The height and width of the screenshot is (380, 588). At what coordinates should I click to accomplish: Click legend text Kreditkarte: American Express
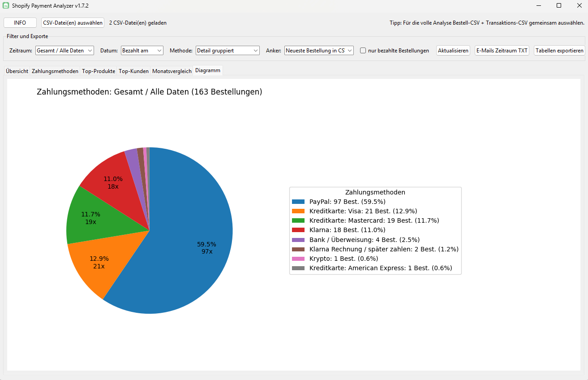(357, 268)
